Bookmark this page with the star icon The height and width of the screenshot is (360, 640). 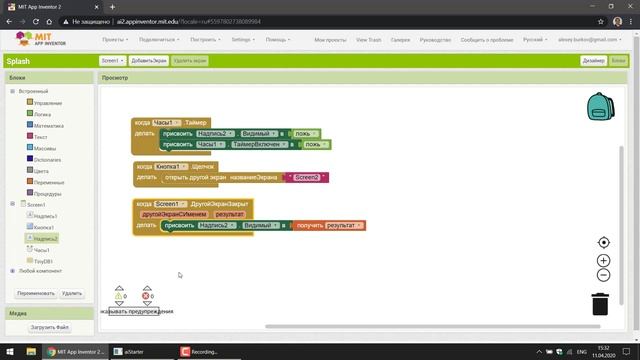pyautogui.click(x=600, y=22)
